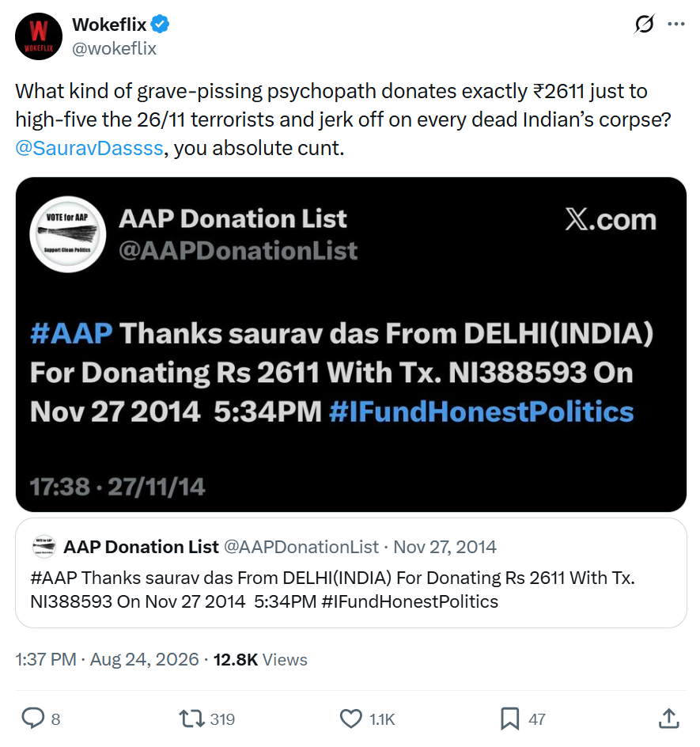Open the Wokeflix display name
This screenshot has width=700, height=747.
click(109, 25)
